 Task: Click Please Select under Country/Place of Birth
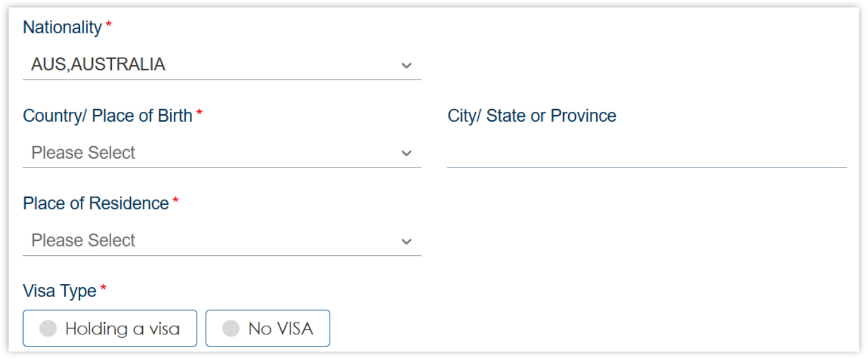83,153
